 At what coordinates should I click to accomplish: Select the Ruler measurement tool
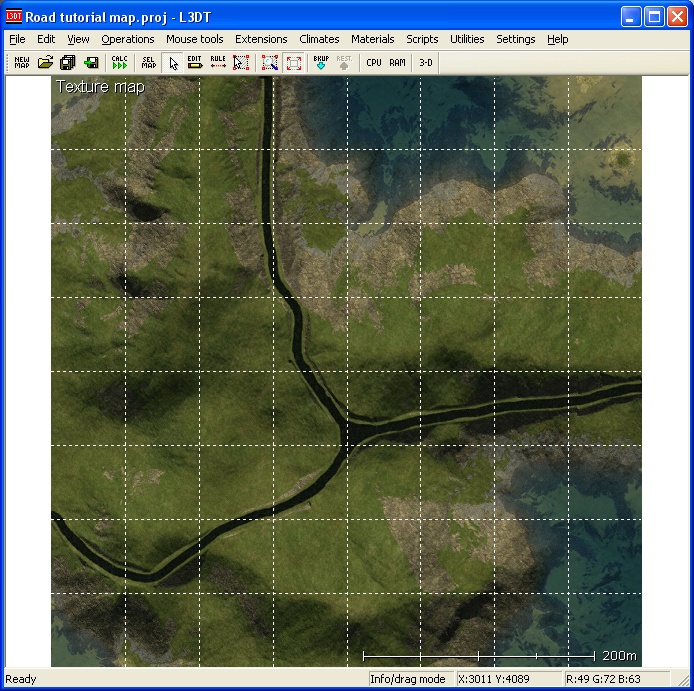[218, 62]
